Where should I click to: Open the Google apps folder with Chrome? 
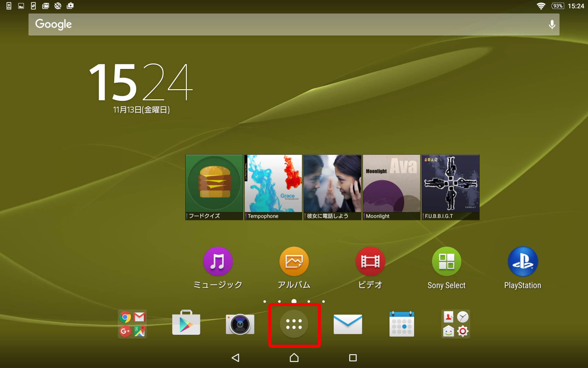(132, 324)
